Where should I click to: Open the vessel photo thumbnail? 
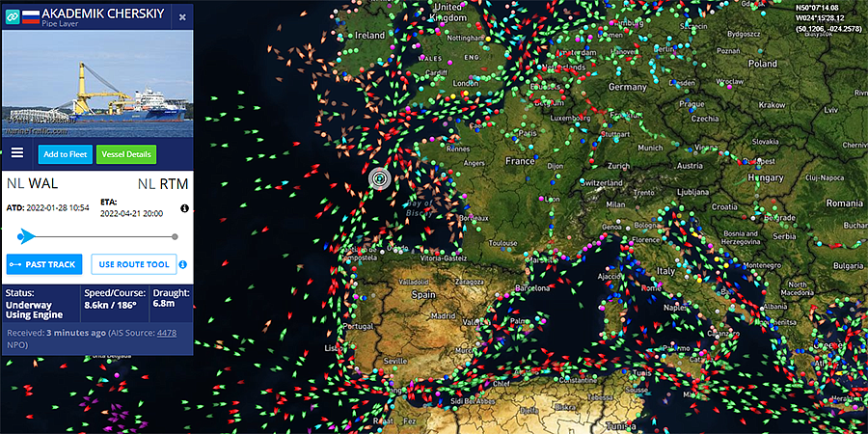[x=97, y=84]
